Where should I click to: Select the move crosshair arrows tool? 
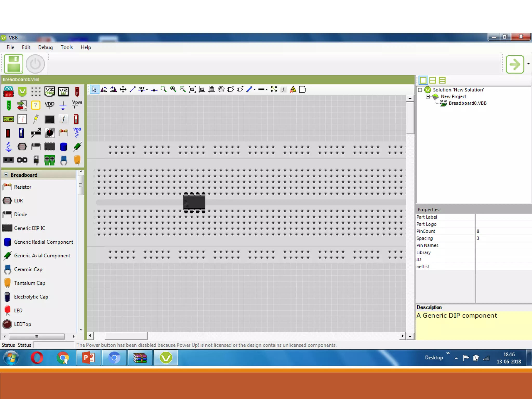tap(123, 89)
